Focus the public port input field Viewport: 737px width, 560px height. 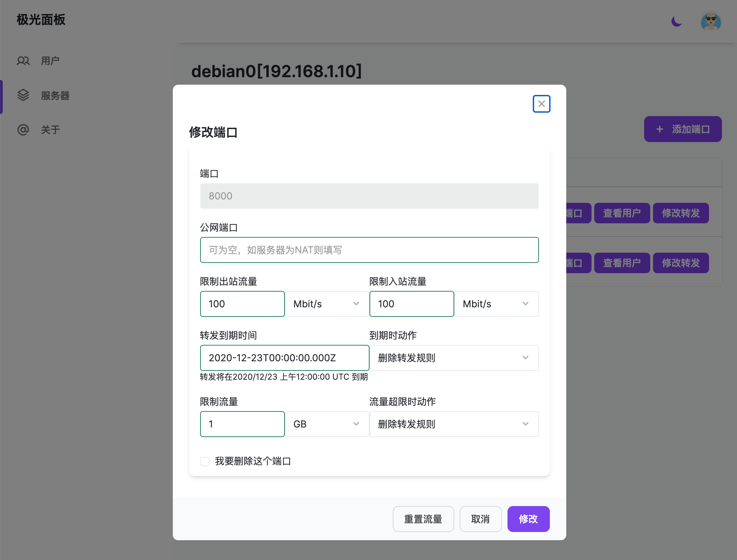pyautogui.click(x=369, y=250)
